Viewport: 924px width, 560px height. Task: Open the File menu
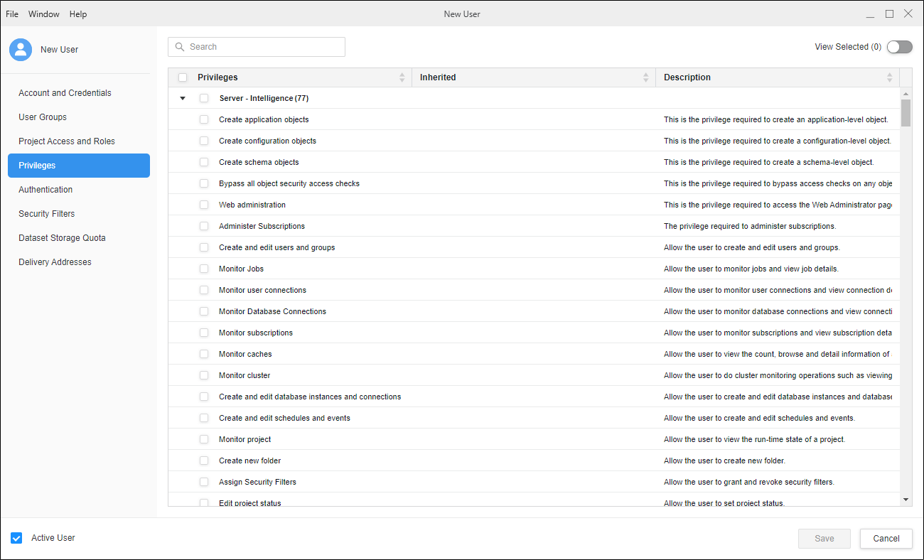tap(12, 14)
